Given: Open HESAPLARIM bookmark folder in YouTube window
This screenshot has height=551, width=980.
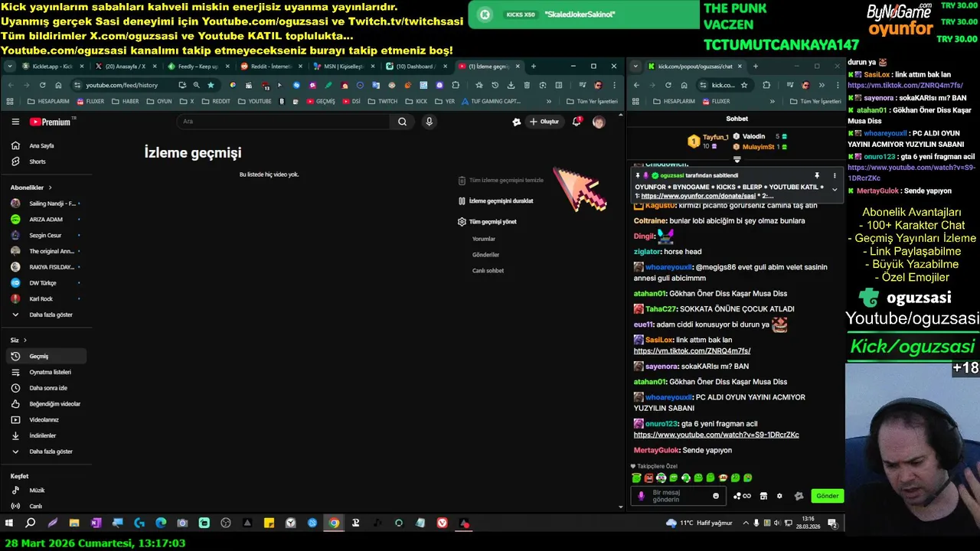Looking at the screenshot, I should 47,101.
